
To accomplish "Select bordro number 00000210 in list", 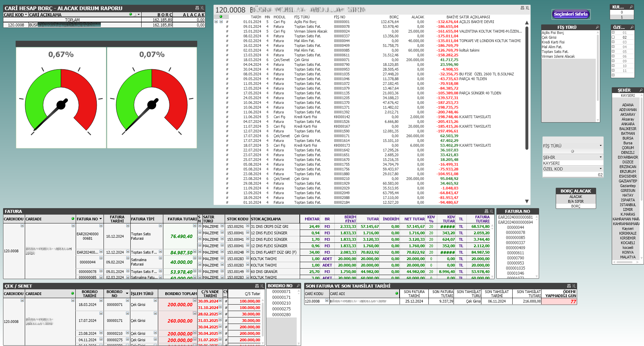I will [281, 303].
